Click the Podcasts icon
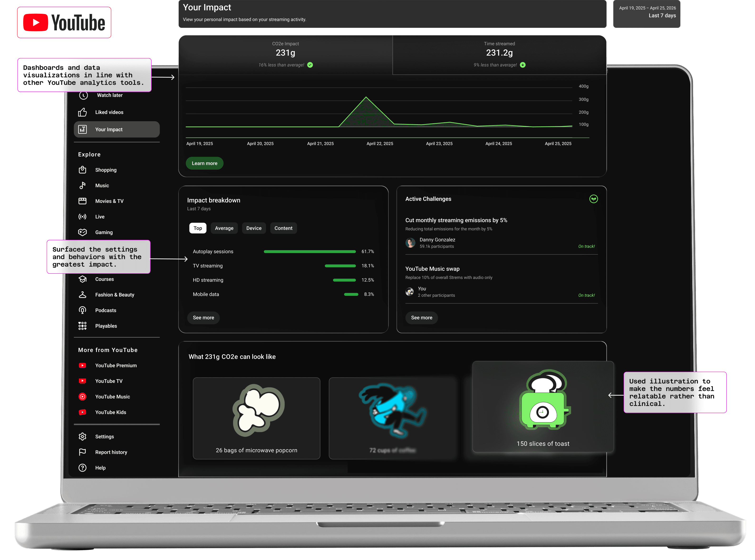This screenshot has width=755, height=560. (82, 310)
